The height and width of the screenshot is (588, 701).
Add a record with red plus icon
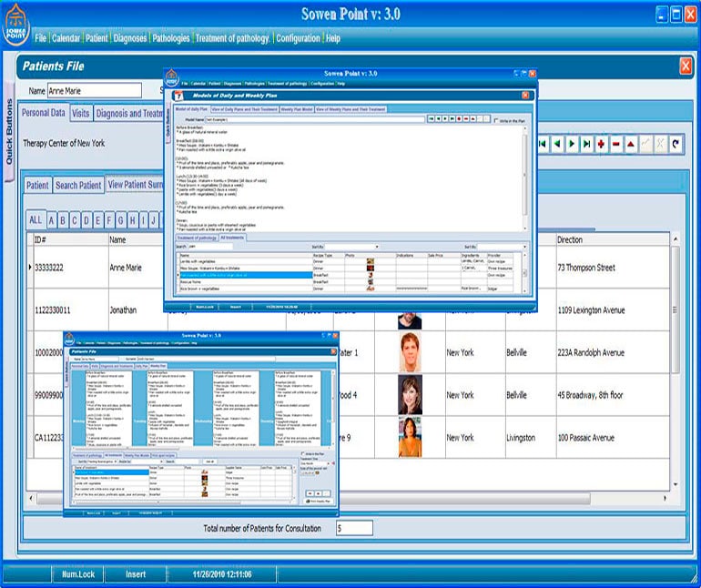(x=602, y=144)
